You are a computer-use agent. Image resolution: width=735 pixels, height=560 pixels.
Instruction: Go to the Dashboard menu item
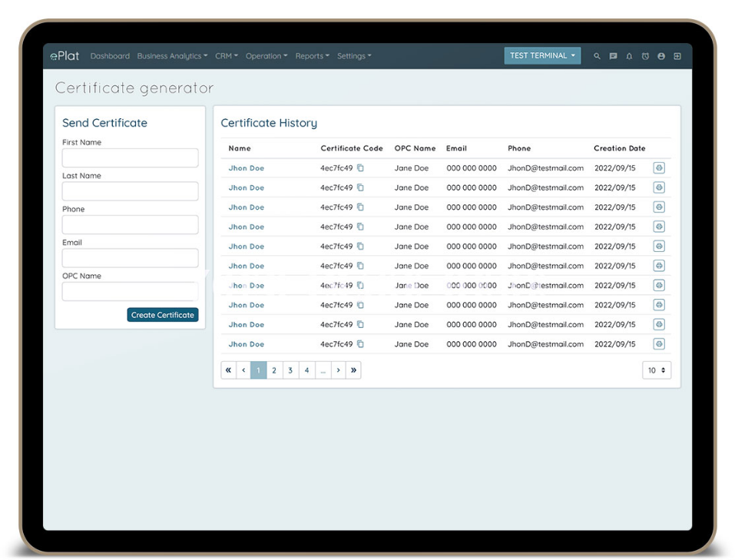110,56
